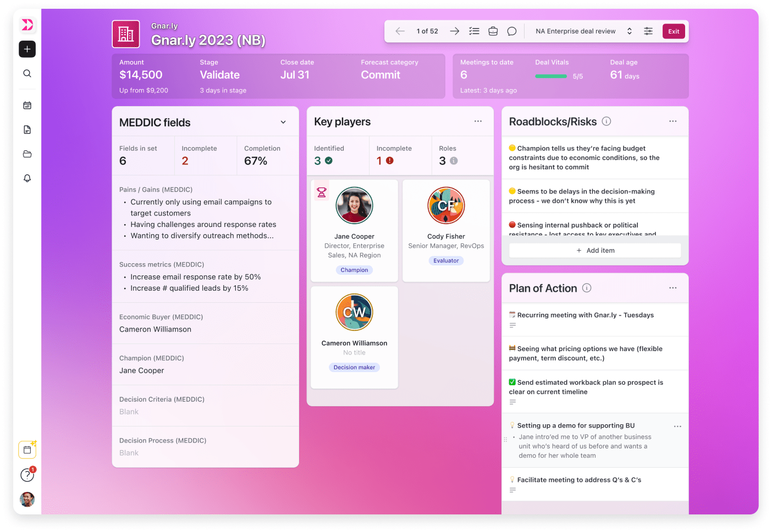Click the app logo in the sidebar
Screen dimensions: 772x532
(27, 25)
